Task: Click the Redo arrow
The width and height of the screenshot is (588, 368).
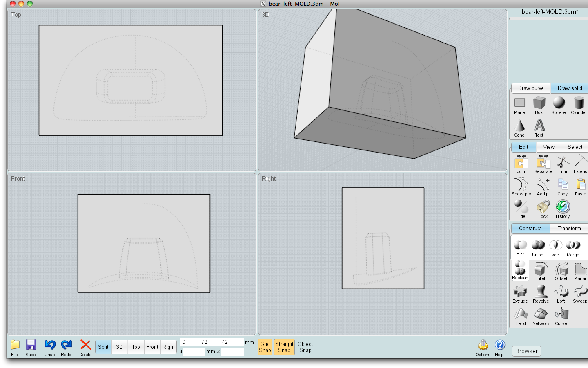Action: point(66,348)
